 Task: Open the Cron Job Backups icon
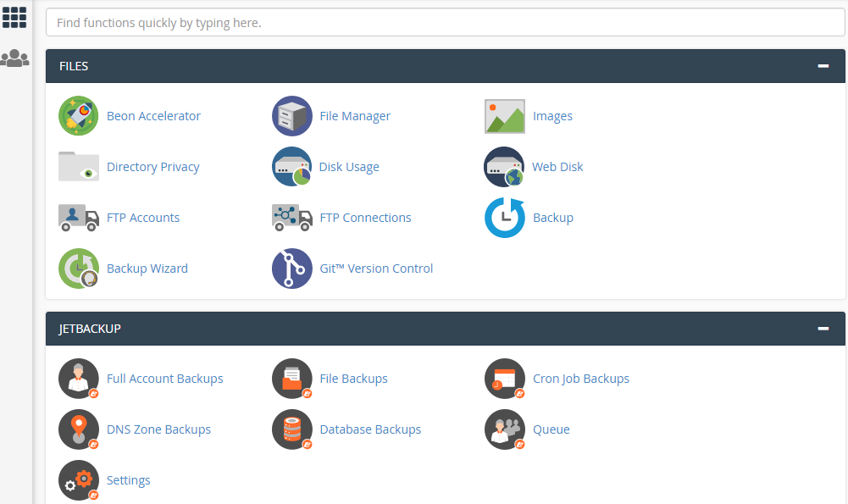coord(505,379)
